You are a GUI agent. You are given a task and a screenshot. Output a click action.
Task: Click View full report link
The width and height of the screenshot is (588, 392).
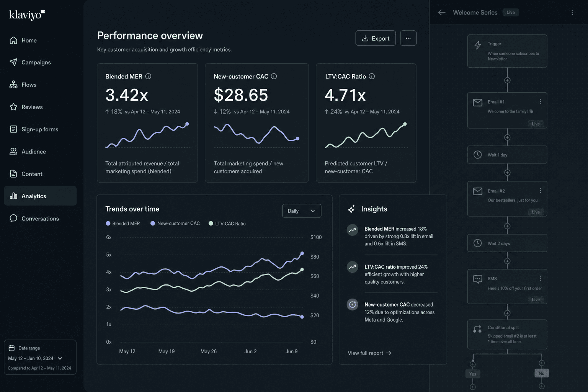coord(369,353)
